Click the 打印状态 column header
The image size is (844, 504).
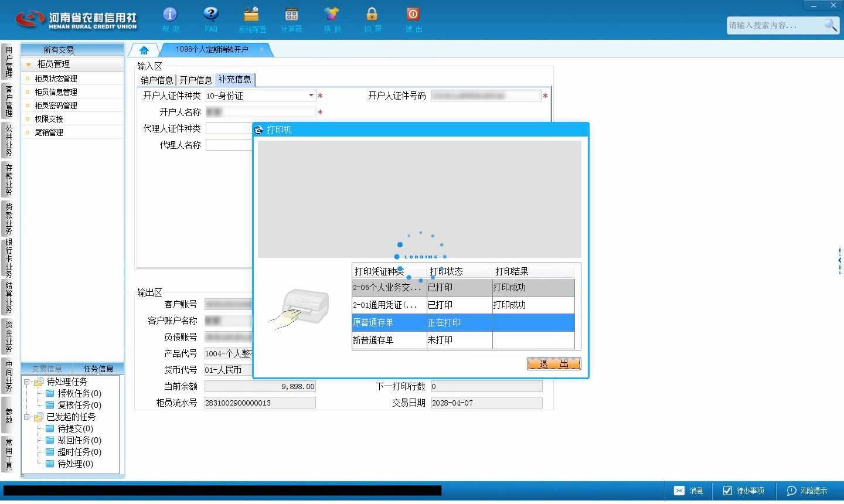tap(460, 271)
